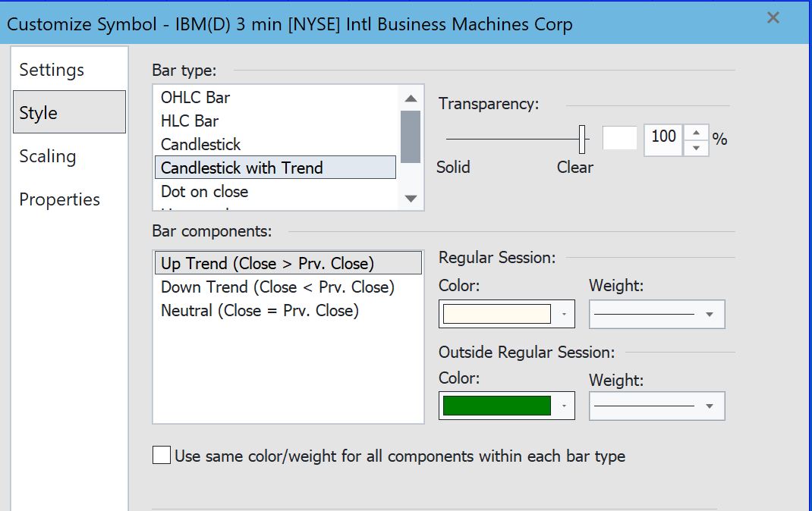Click the green Outside Regular Session swatch
Screen dimensions: 812x511
[496, 406]
